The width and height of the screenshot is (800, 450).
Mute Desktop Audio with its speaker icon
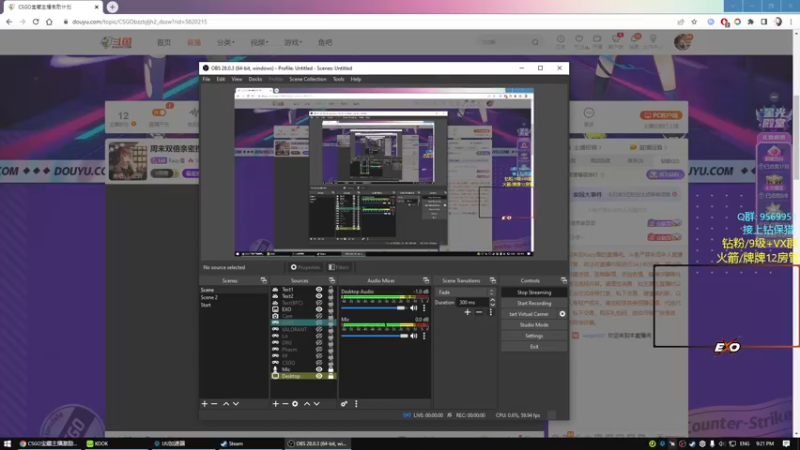414,308
